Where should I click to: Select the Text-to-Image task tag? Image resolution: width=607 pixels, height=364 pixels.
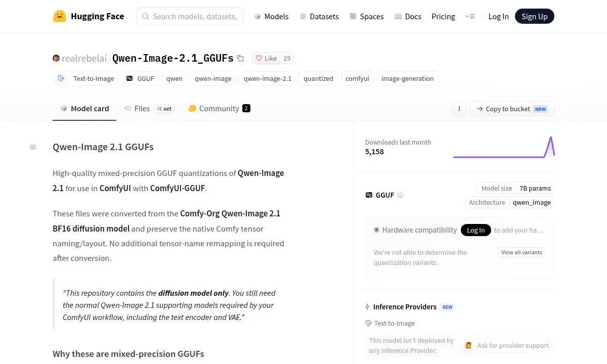[x=85, y=78]
